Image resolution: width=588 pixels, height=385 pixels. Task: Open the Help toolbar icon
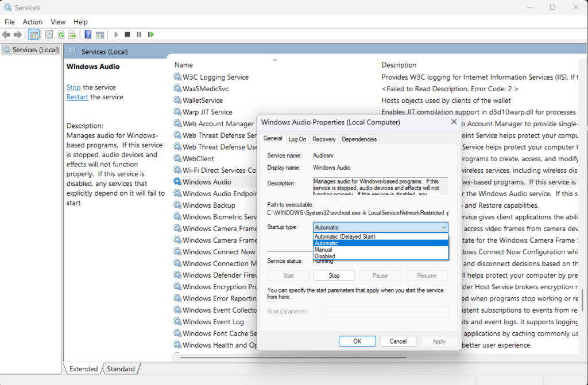pos(88,34)
